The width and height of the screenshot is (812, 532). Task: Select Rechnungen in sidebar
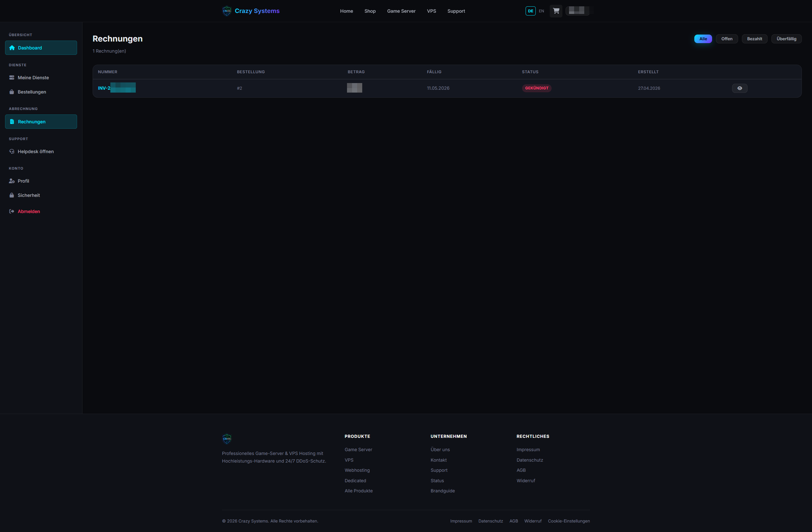pyautogui.click(x=41, y=122)
